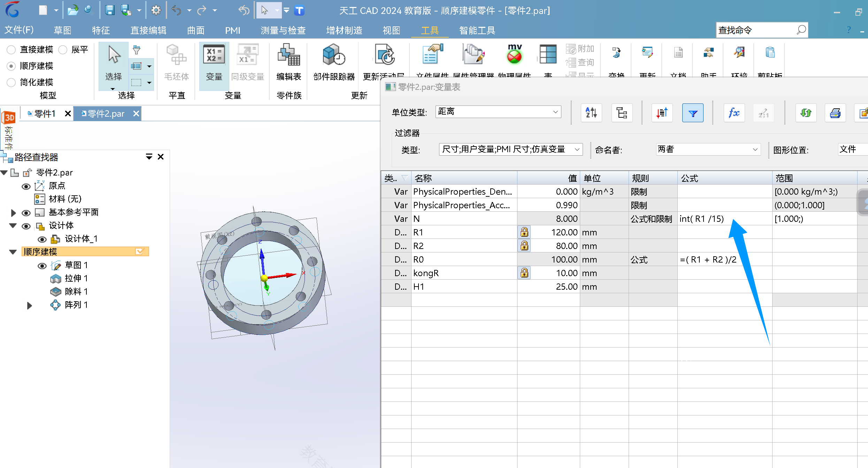Screen dimensions: 868x468
Task: Switch to the Surface (曲面) ribbon tab
Action: click(x=196, y=30)
